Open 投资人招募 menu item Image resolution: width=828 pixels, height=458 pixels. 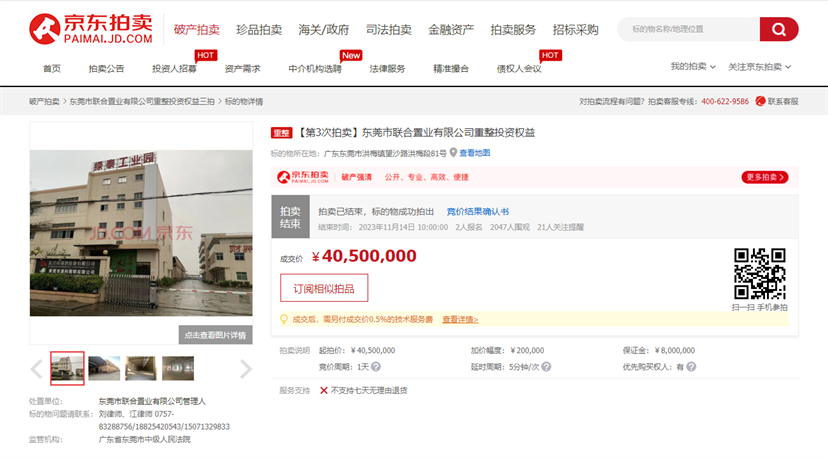point(174,69)
